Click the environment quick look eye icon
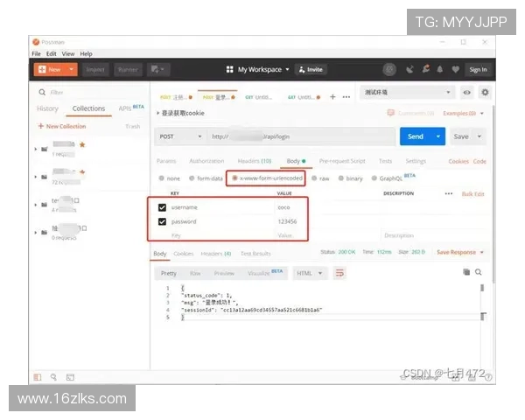 click(x=466, y=92)
